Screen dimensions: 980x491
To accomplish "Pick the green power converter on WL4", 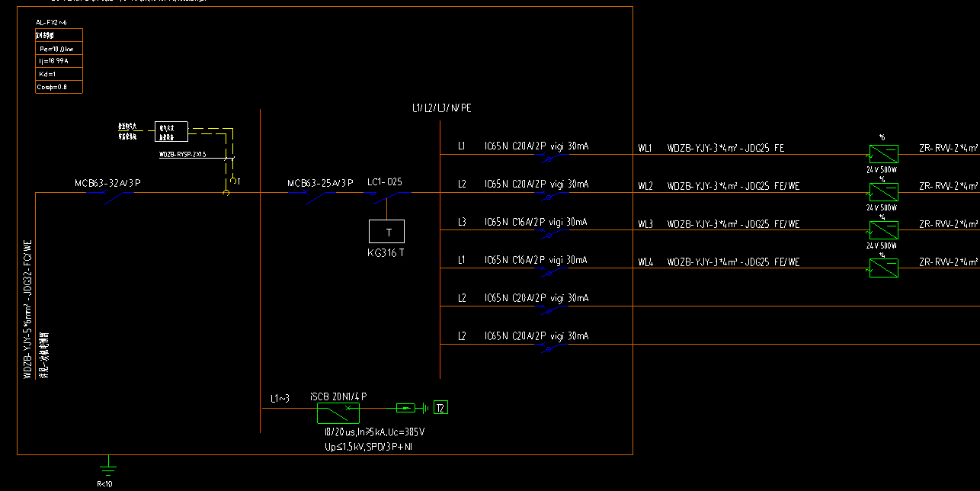I will pyautogui.click(x=884, y=268).
